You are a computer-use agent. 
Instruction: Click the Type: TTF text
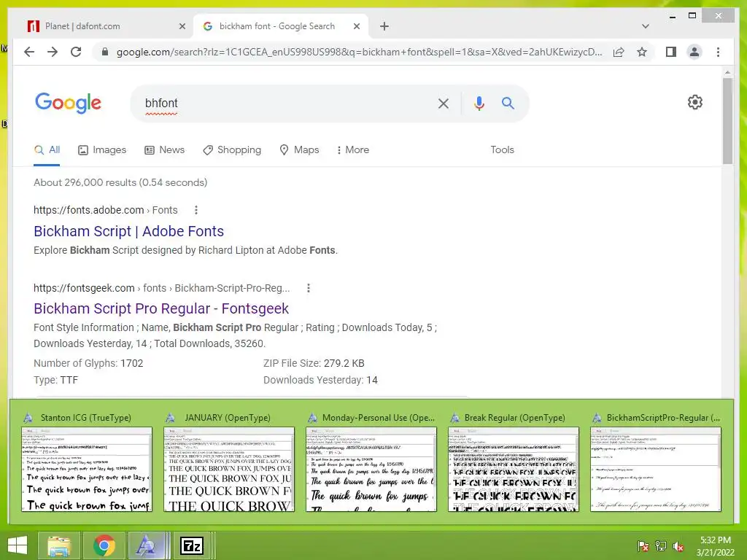click(x=55, y=380)
